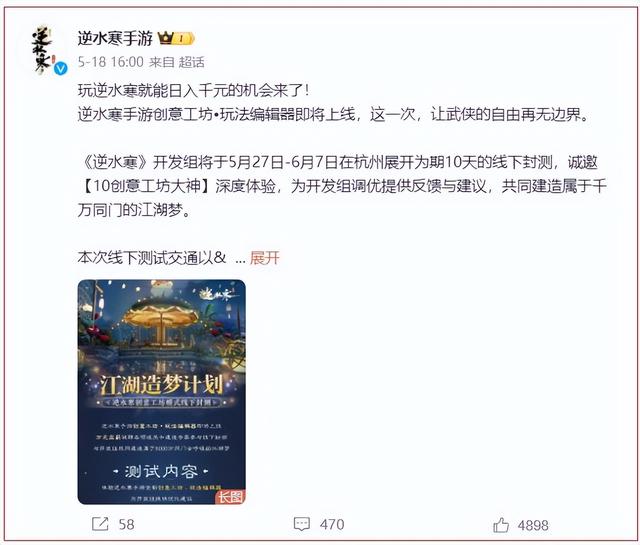640x545 pixels.
Task: Click the gold crown membership badge
Action: pos(176,38)
